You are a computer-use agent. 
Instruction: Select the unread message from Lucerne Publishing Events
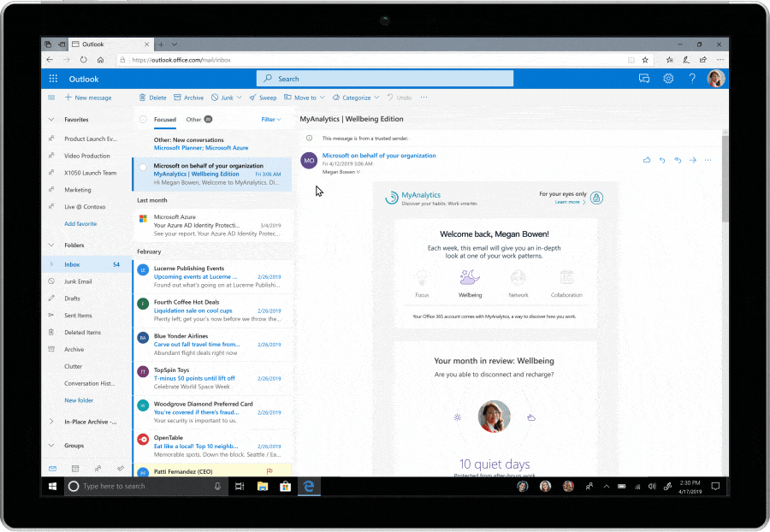pos(214,275)
